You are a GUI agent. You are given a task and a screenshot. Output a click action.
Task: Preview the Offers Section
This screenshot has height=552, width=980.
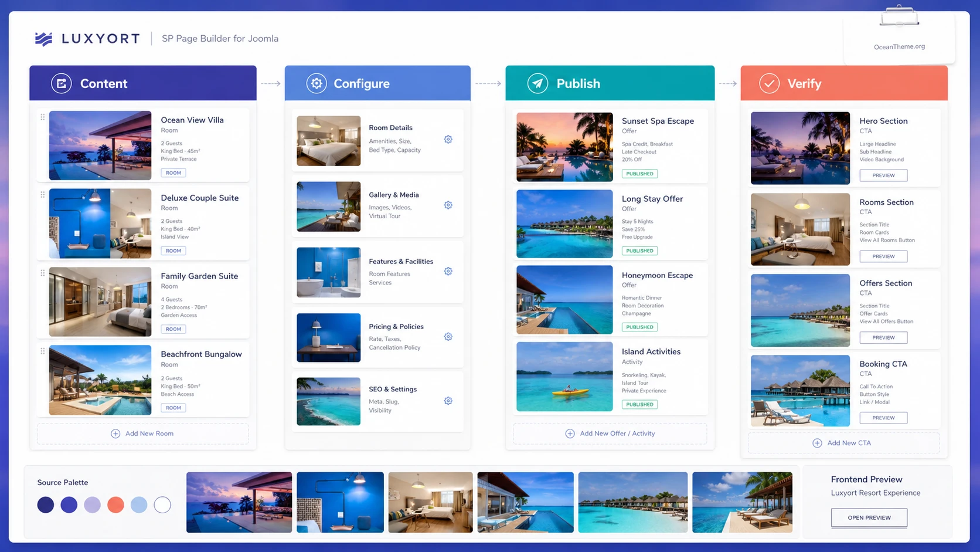point(883,337)
